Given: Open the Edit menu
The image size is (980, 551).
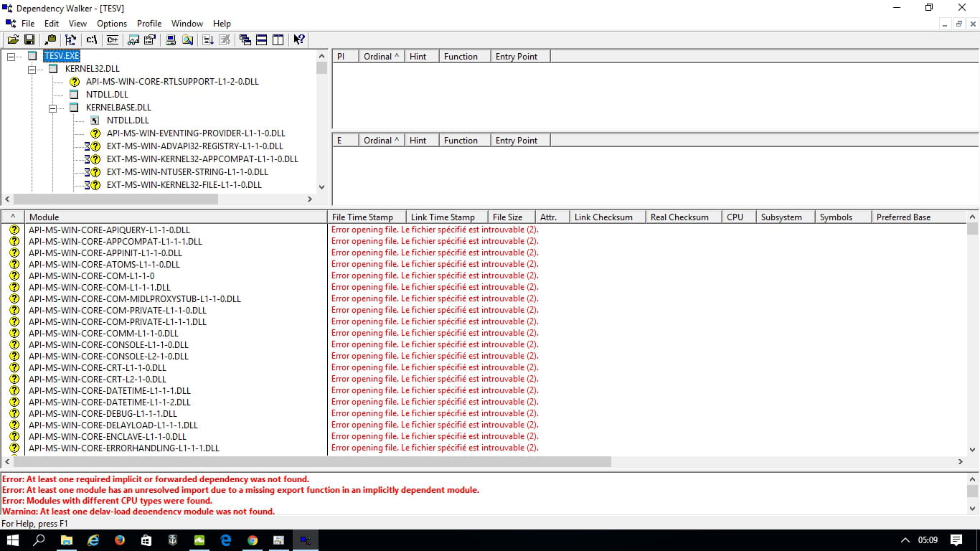Looking at the screenshot, I should 52,24.
